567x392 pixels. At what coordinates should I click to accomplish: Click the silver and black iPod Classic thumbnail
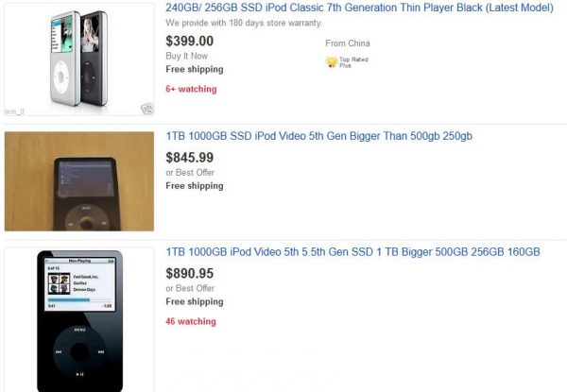pyautogui.click(x=79, y=60)
